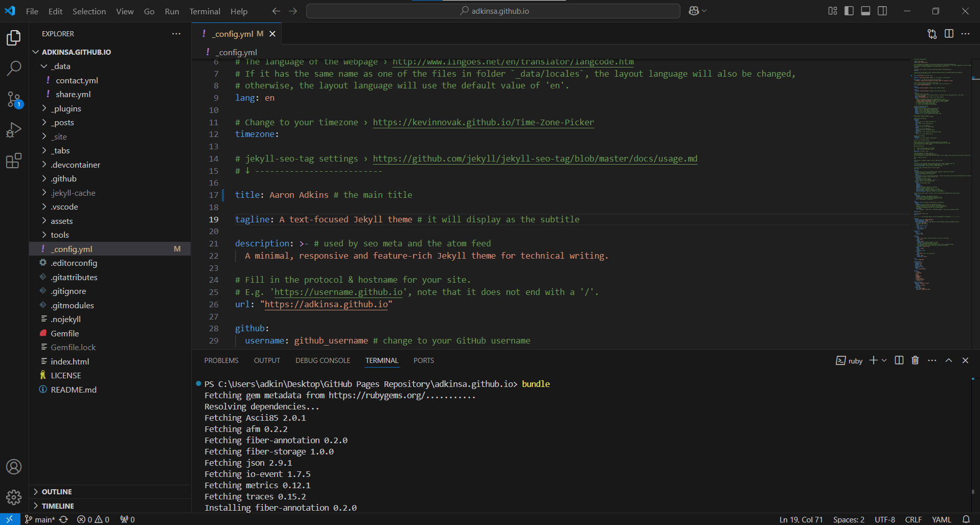Close the terminal panel
Viewport: 980px width, 525px height.
point(965,360)
